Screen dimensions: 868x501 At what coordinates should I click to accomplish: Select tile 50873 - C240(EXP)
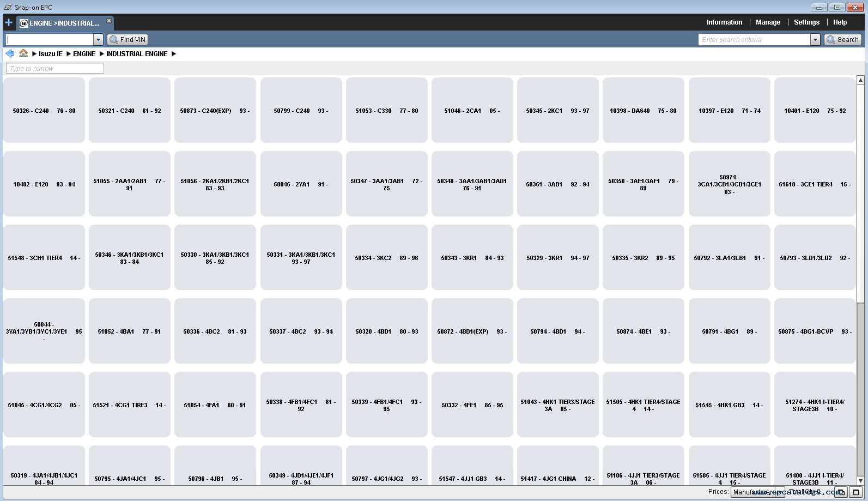pyautogui.click(x=215, y=110)
